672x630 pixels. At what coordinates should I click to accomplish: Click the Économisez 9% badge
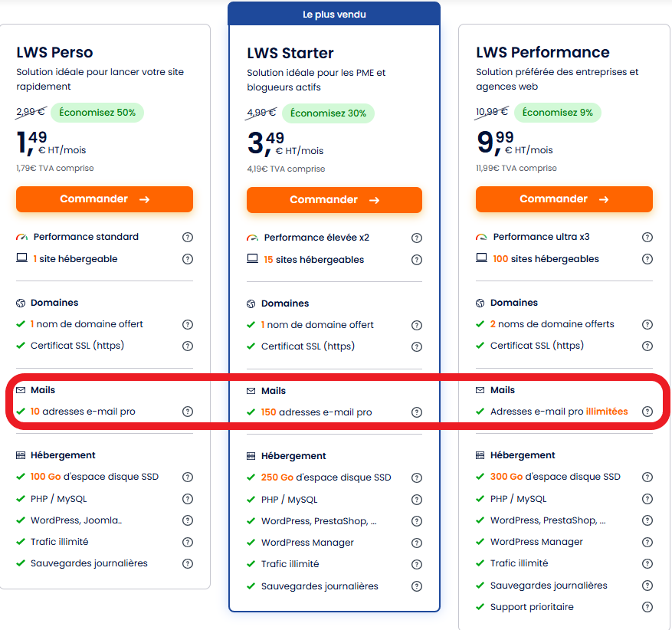557,113
